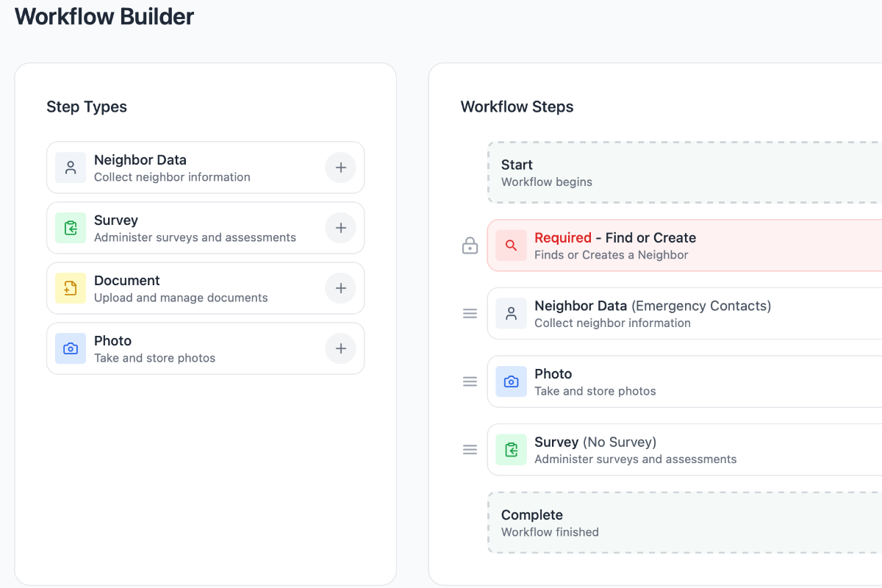
Task: Add a Document step via its plus button
Action: coord(340,288)
